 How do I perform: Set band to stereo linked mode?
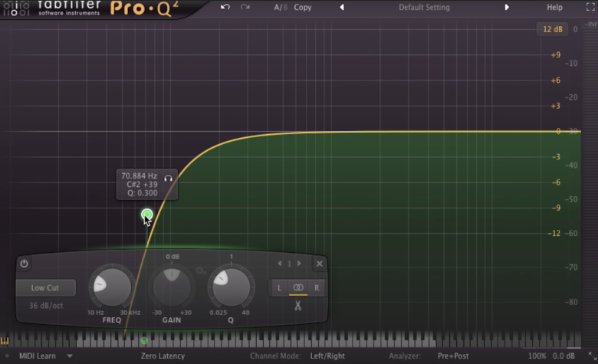coord(298,288)
